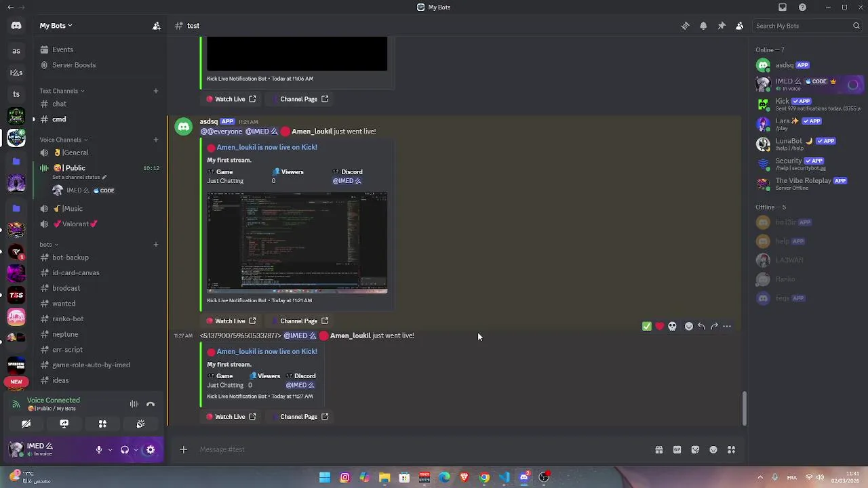Open the GIF picker
Screen dimensions: 868x488
[x=677, y=449]
